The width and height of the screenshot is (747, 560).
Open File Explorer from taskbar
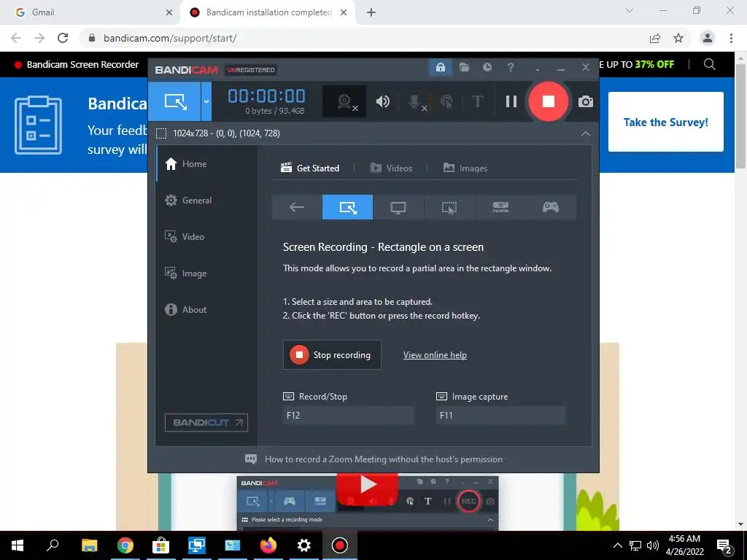90,545
